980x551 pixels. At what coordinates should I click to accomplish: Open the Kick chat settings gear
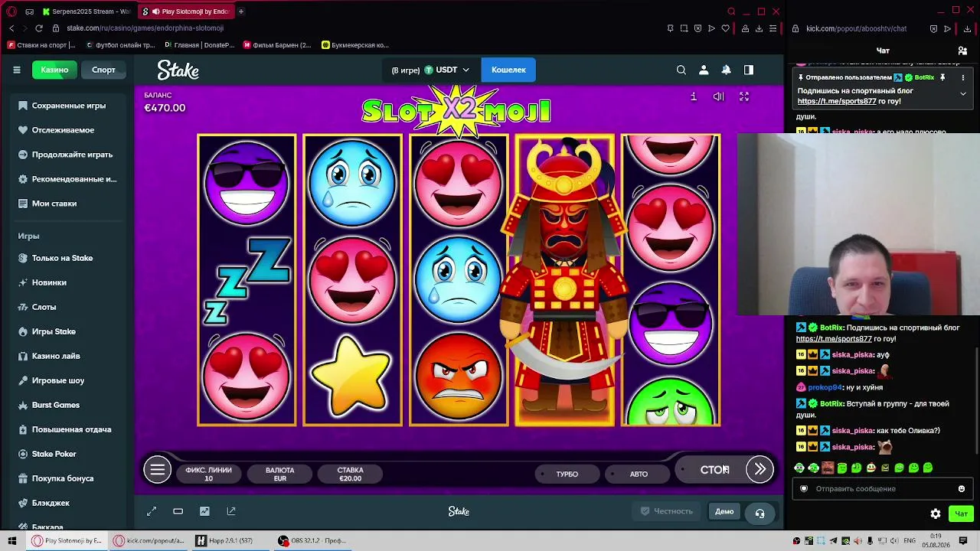[x=936, y=514]
